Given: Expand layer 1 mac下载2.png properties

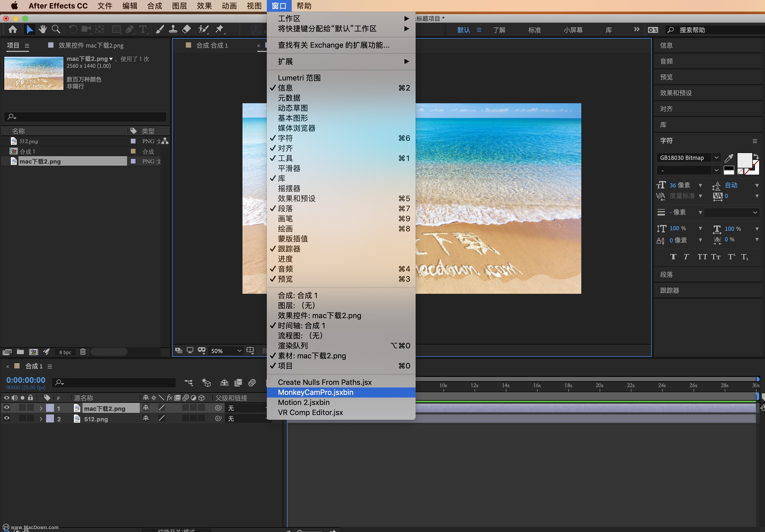Looking at the screenshot, I should pyautogui.click(x=41, y=408).
